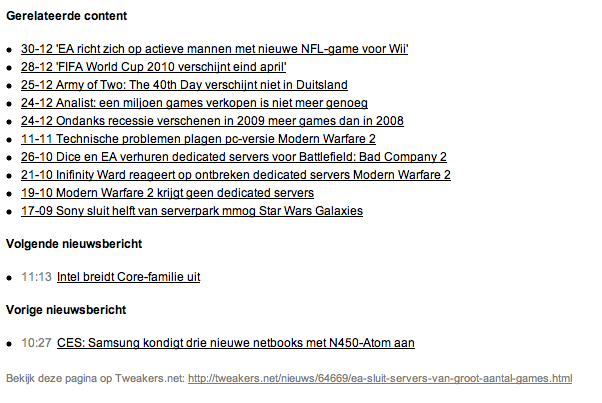Click the bullet before the 11:13 Intel item
Viewport: 602px width, 403px height.
click(x=10, y=278)
